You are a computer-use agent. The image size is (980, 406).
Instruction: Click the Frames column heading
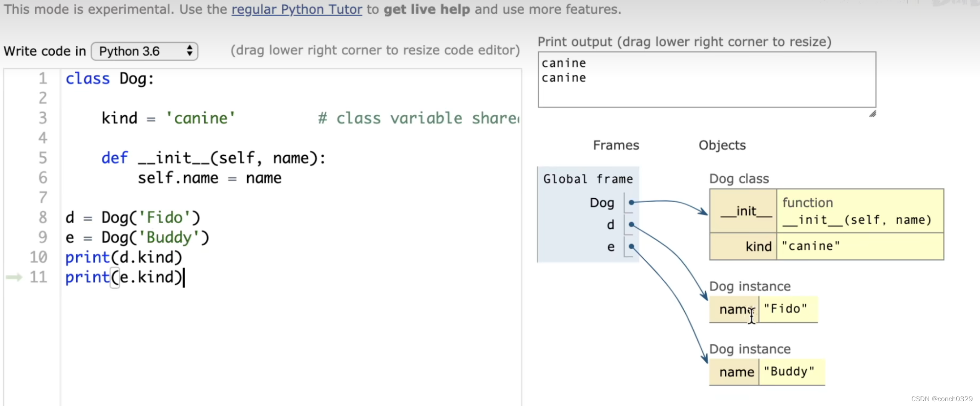click(x=616, y=145)
